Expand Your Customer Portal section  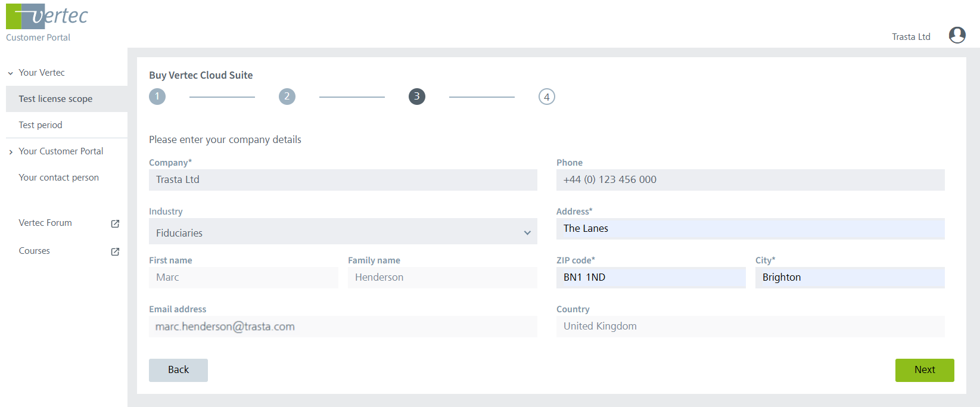[11, 152]
